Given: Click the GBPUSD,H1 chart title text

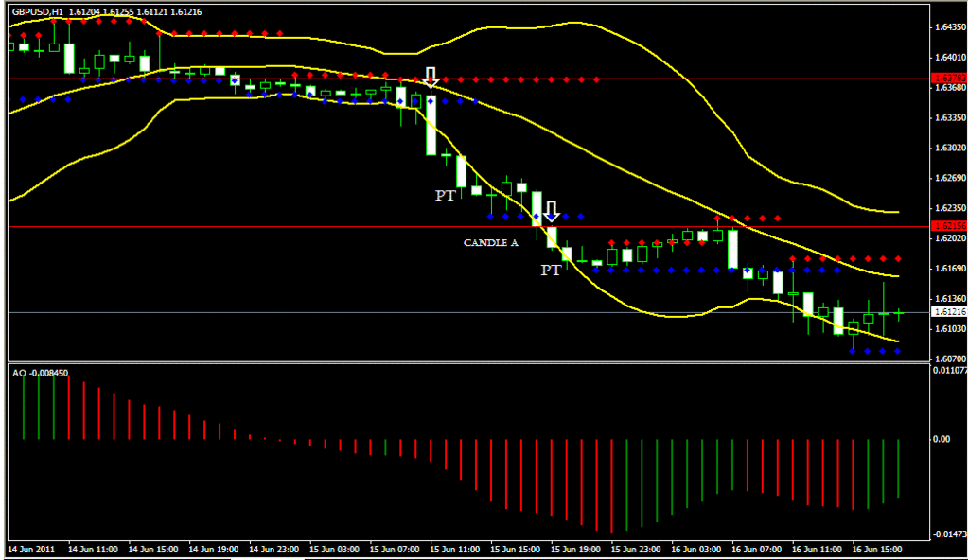Looking at the screenshot, I should click(x=38, y=11).
